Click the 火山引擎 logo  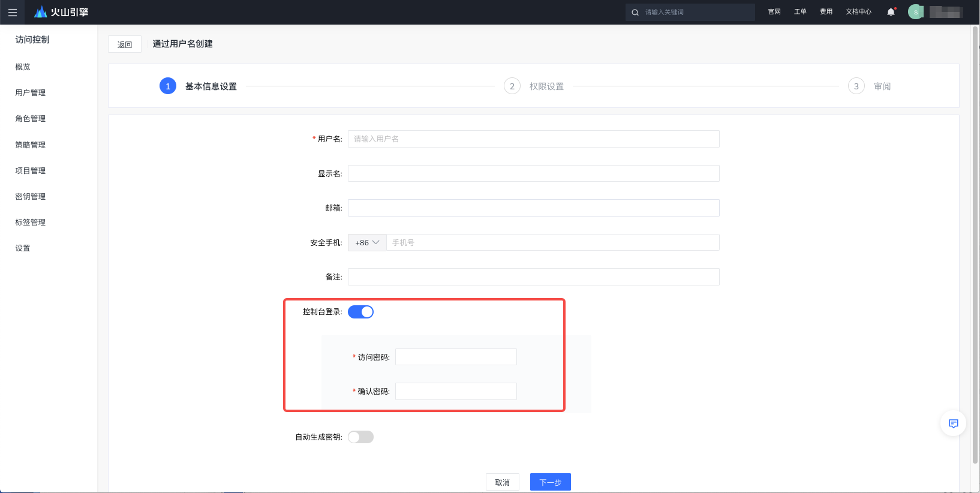61,12
